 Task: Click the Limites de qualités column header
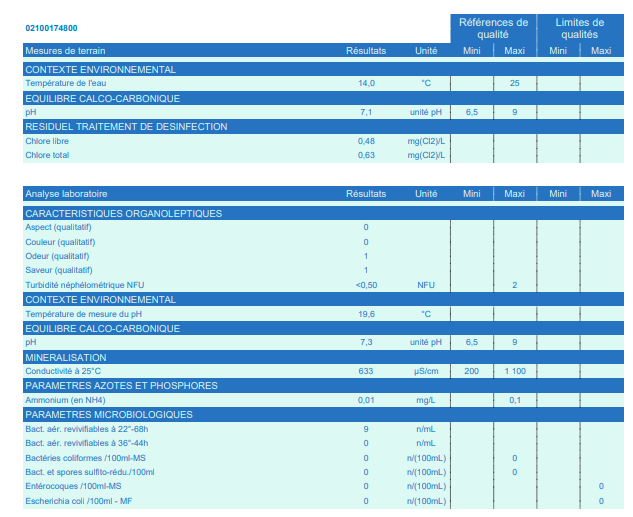coord(579,28)
